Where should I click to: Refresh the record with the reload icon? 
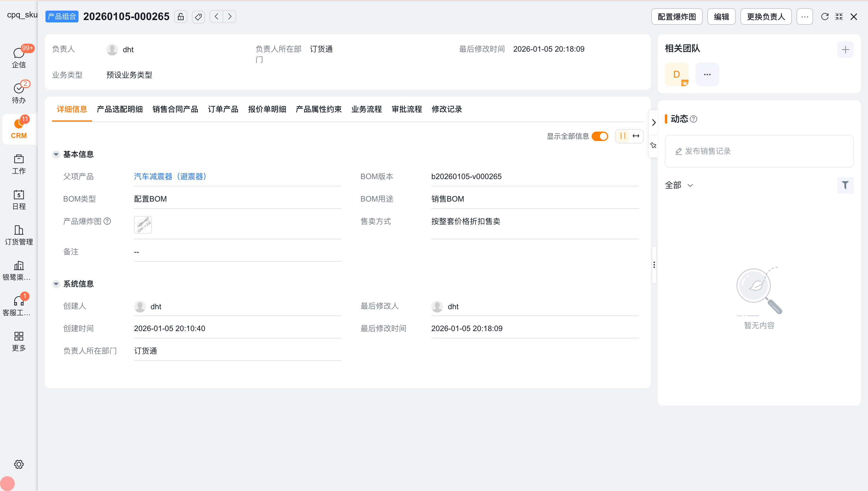(x=825, y=17)
